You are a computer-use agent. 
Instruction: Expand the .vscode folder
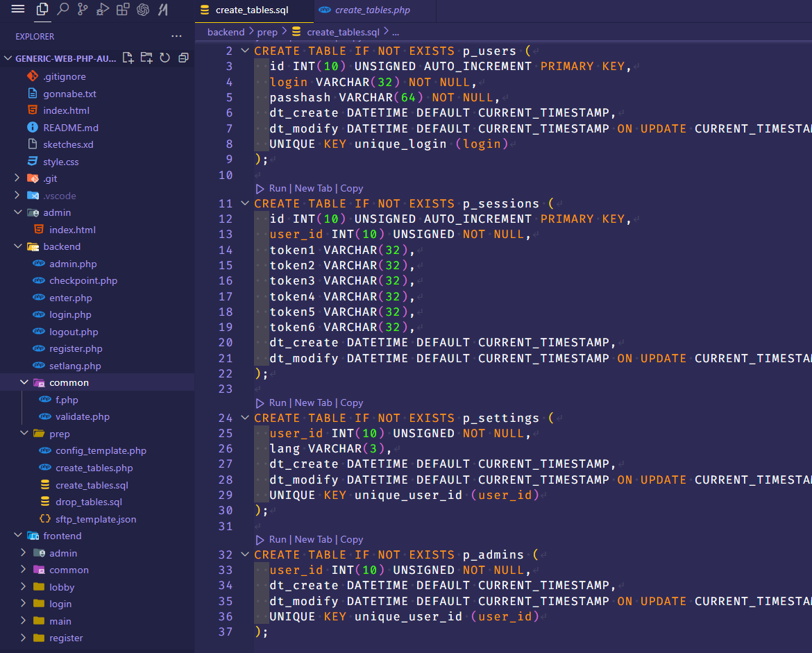17,195
